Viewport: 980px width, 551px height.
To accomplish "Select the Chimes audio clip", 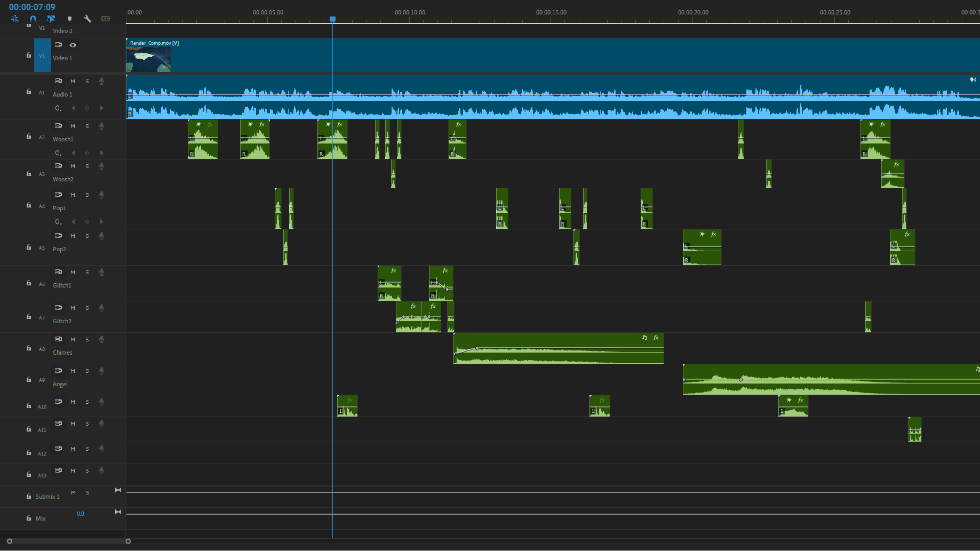I will coord(559,348).
